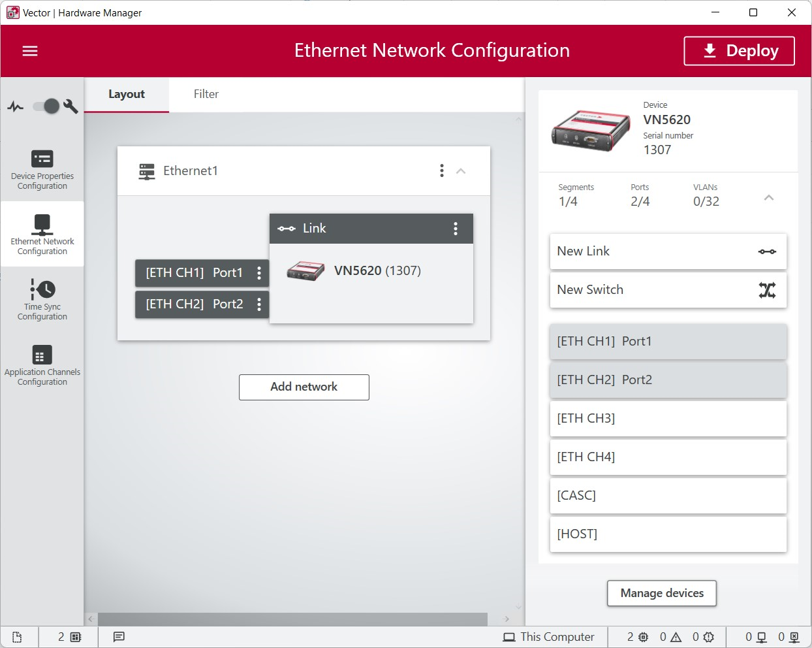Open the Ethernet1 network options menu
This screenshot has height=648, width=812.
[442, 171]
